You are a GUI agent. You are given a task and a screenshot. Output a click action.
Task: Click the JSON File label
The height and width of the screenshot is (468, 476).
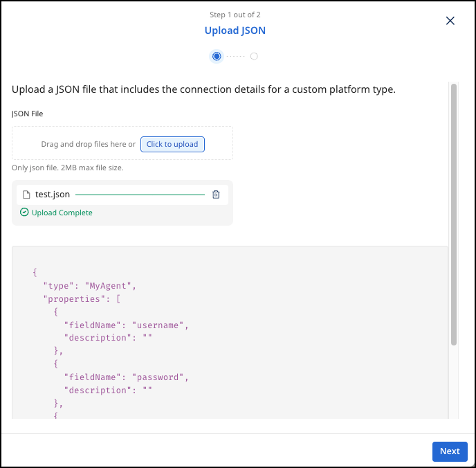tap(27, 114)
